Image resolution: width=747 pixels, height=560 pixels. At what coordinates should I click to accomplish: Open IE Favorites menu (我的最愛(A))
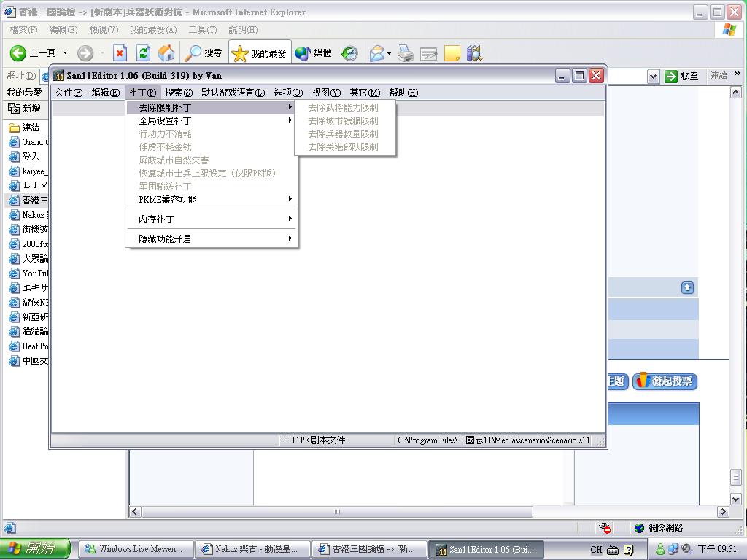tap(153, 30)
